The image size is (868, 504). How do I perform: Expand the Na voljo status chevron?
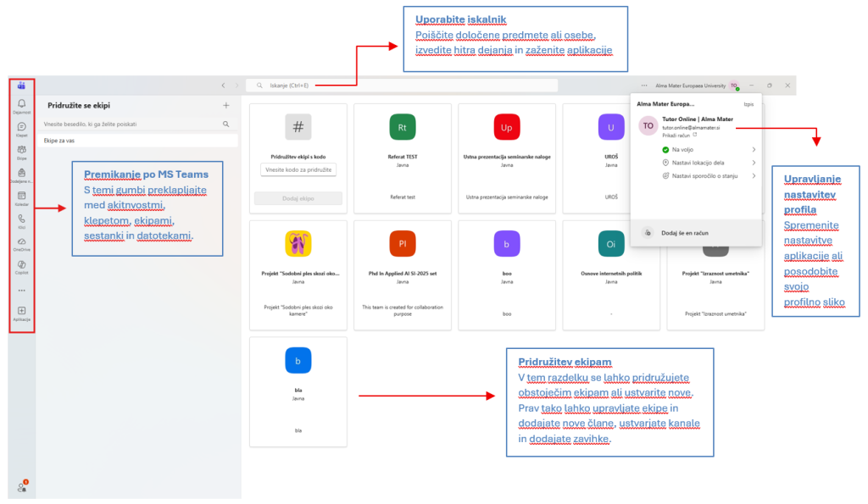tap(754, 149)
